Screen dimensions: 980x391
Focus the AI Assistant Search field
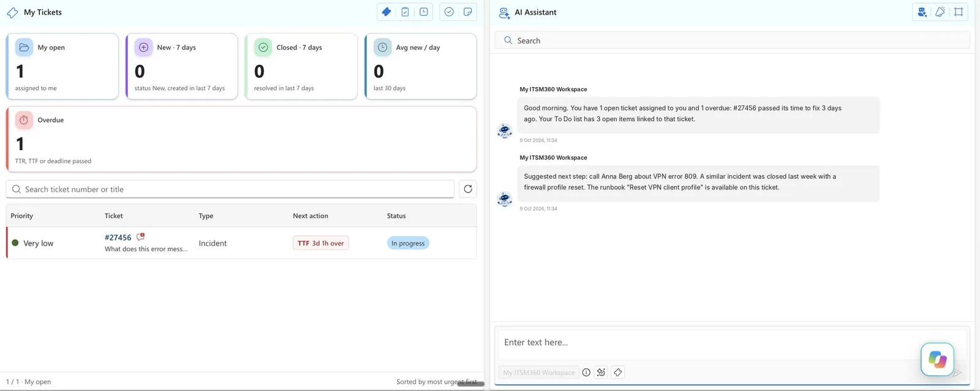[732, 40]
